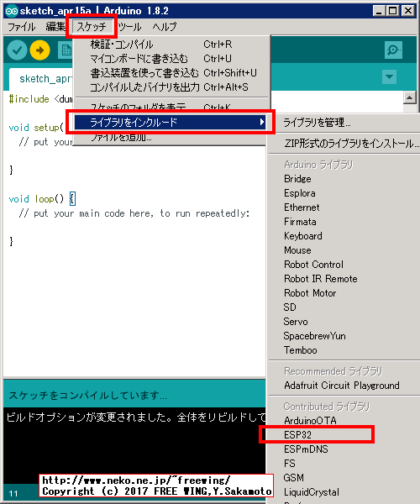Select 書込装置を使って書き込む entry

pos(171,73)
